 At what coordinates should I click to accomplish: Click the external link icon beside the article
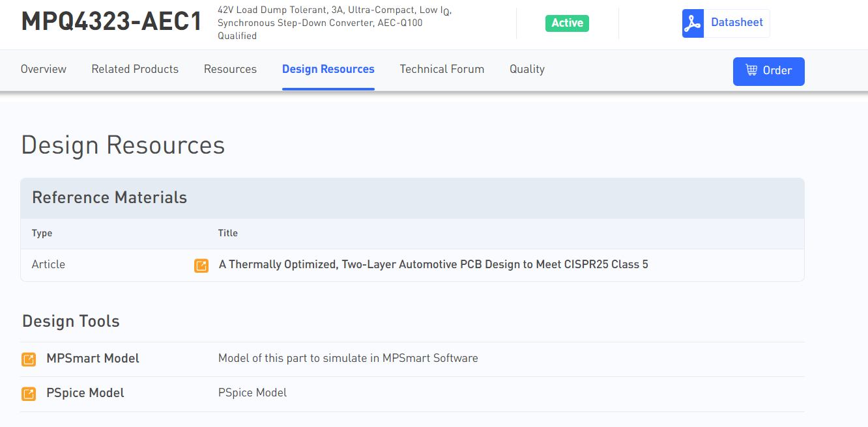coord(201,266)
